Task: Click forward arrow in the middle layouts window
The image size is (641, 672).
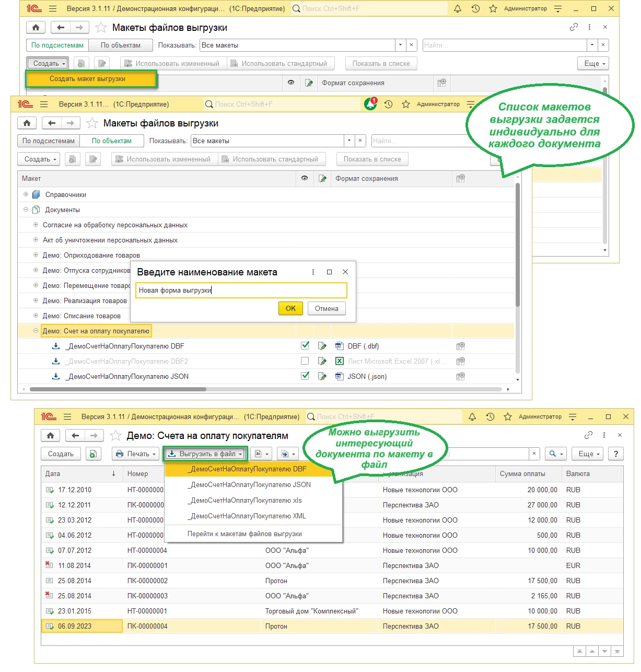Action: pos(71,123)
